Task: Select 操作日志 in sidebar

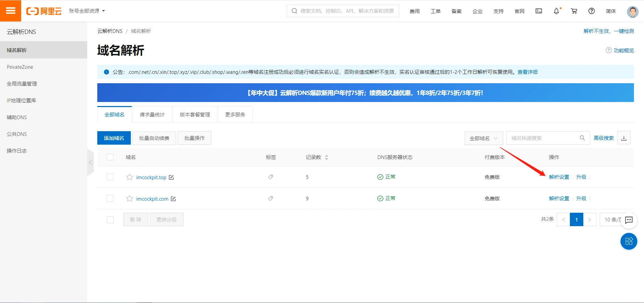Action: [44, 151]
